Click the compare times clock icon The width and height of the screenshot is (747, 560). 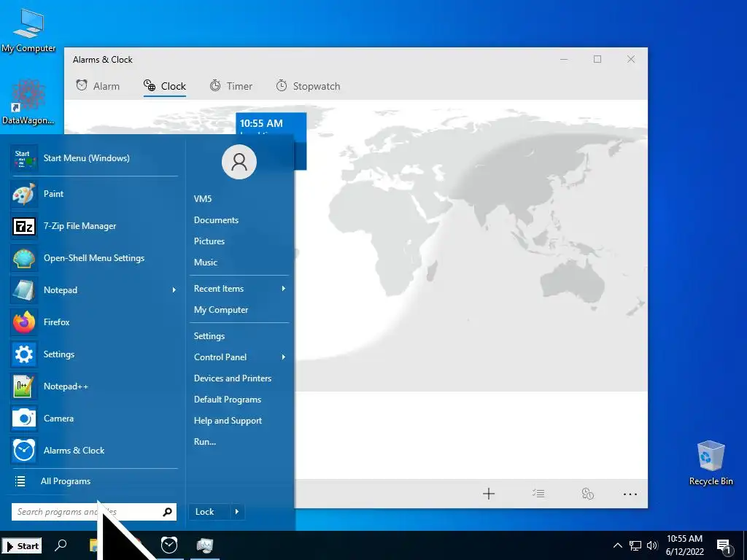[x=587, y=494]
